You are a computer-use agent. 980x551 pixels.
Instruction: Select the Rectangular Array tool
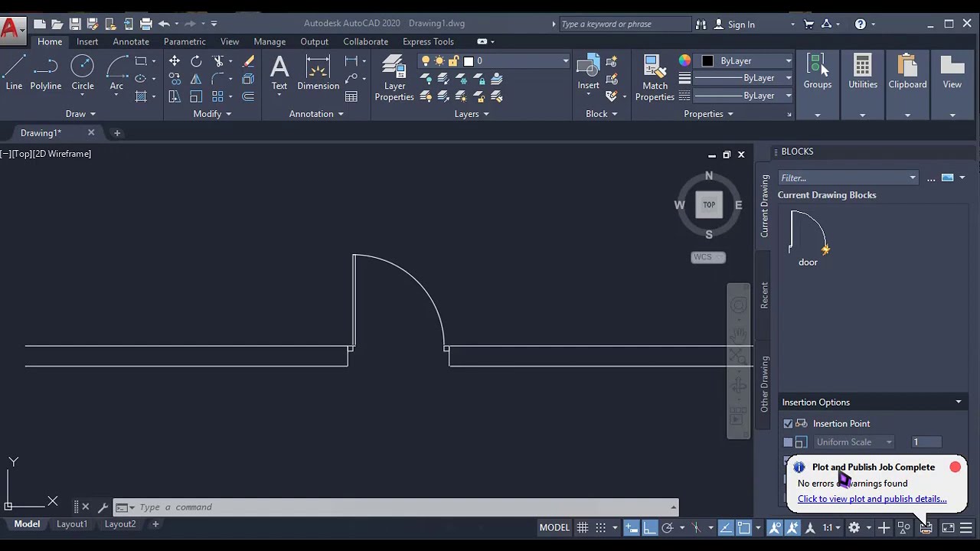pyautogui.click(x=217, y=96)
